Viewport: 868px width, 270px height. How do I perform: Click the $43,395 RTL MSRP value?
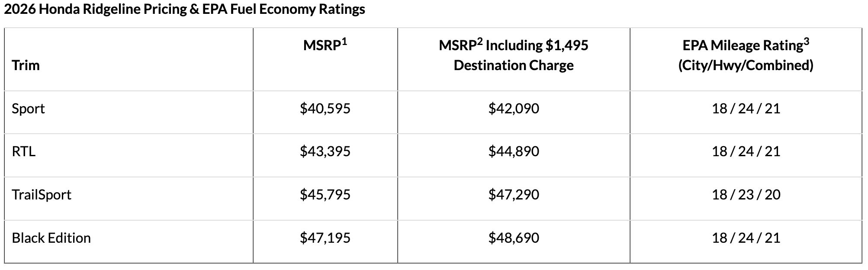(325, 151)
